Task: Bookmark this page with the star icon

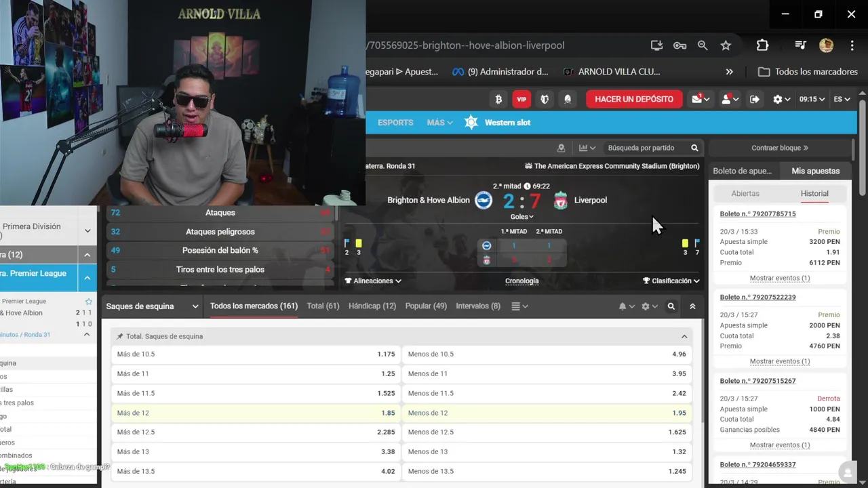Action: pyautogui.click(x=726, y=45)
